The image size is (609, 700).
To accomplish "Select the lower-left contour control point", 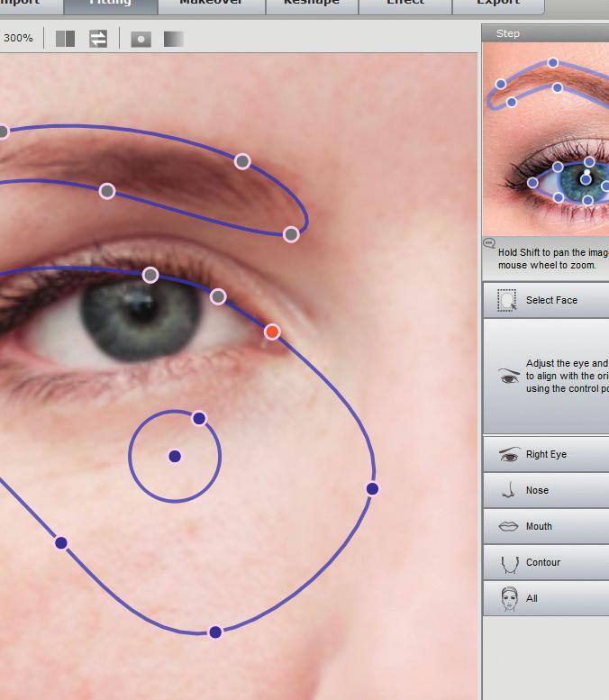I will pyautogui.click(x=61, y=543).
